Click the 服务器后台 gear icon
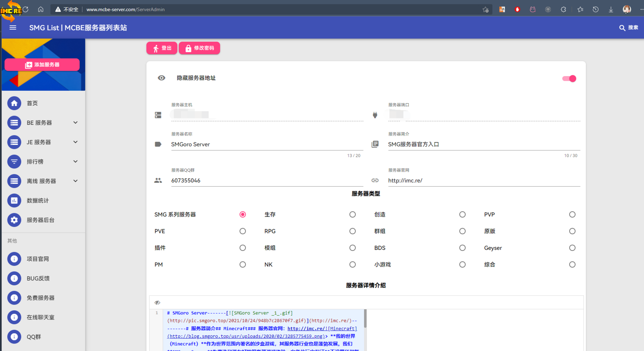Image resolution: width=644 pixels, height=351 pixels. [x=14, y=220]
